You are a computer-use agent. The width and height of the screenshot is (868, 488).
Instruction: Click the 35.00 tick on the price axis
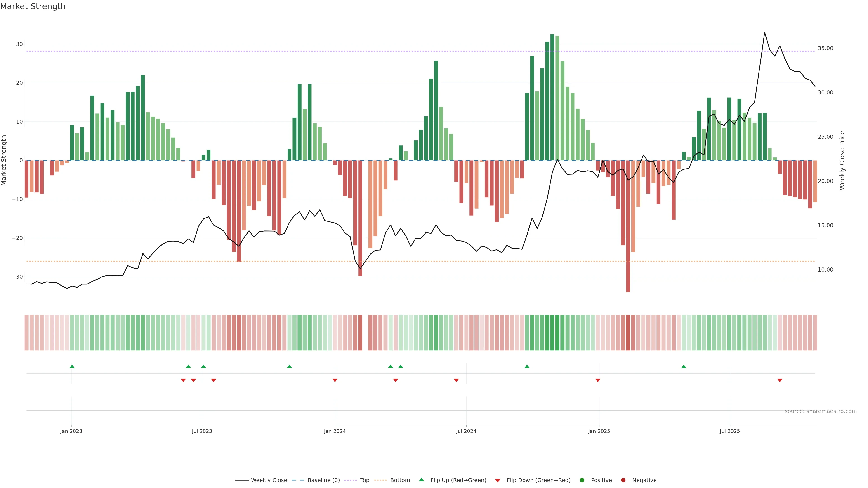point(825,49)
